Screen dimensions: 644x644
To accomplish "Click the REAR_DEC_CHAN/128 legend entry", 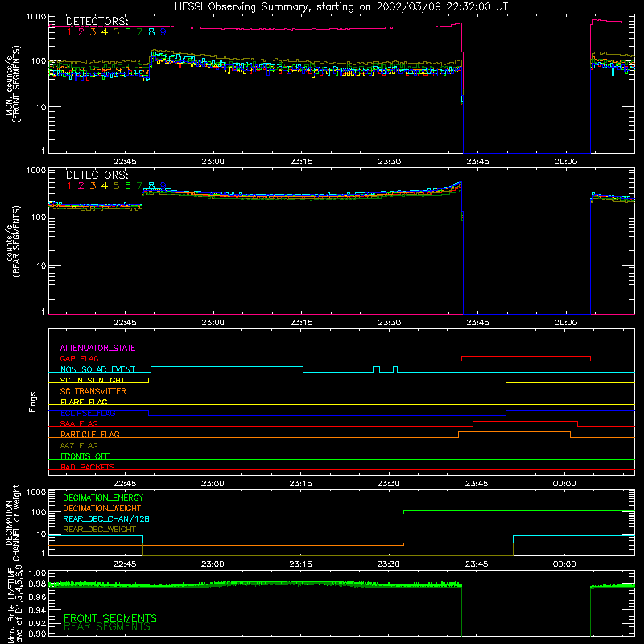I will point(106,519).
